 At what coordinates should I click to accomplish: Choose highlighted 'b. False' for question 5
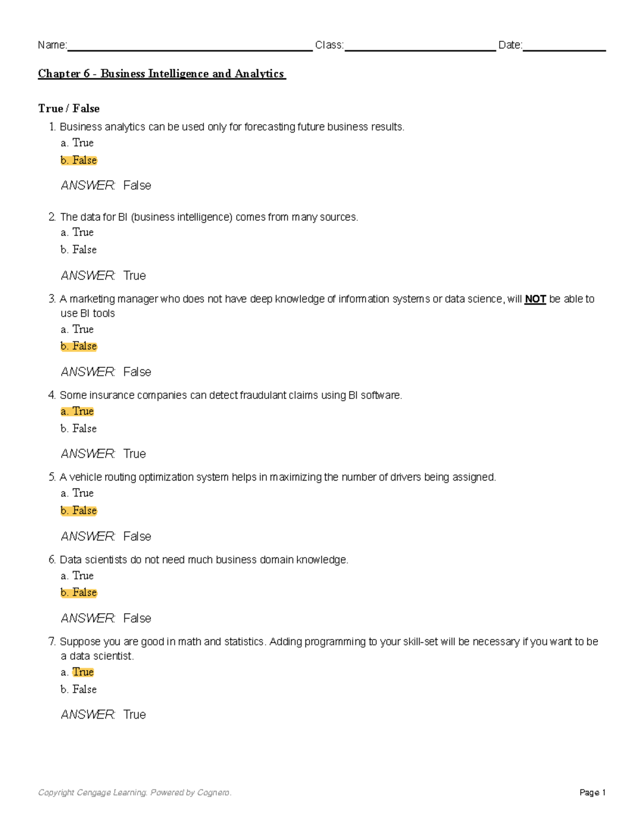click(x=79, y=511)
